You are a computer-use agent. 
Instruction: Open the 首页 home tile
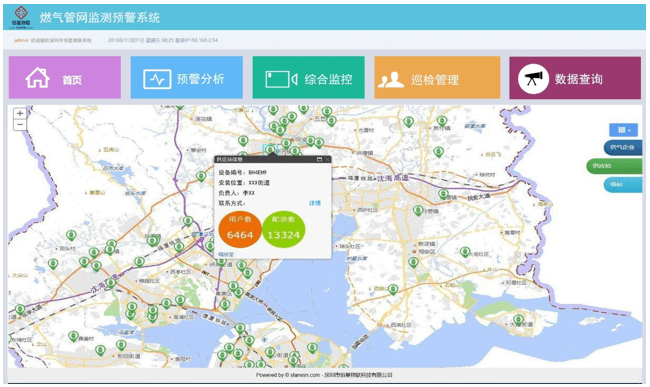coord(65,77)
